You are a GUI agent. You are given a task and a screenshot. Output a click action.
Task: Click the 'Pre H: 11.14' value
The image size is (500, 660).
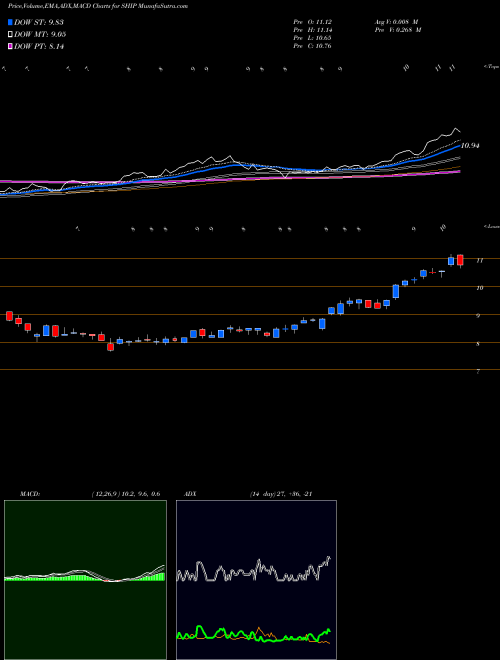coord(312,30)
